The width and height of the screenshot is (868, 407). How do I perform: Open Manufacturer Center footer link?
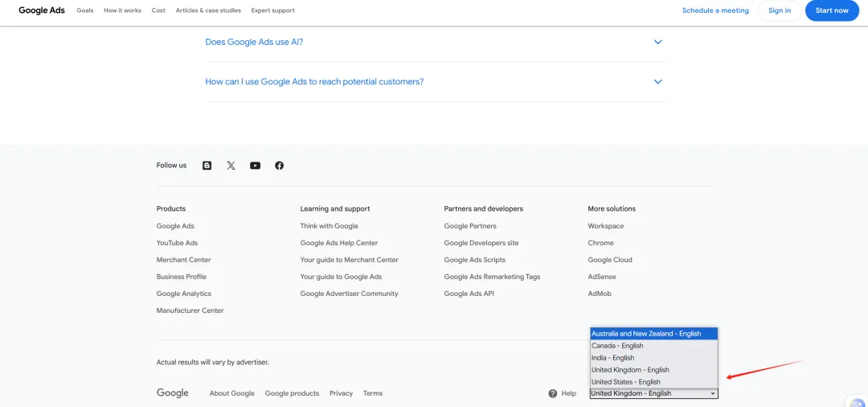[x=190, y=310]
